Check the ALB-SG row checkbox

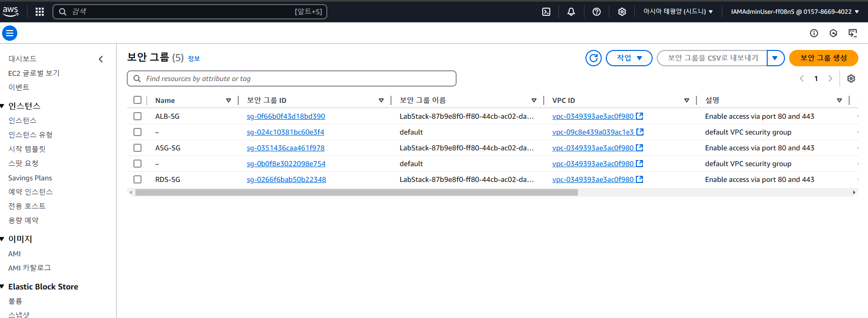click(x=137, y=116)
